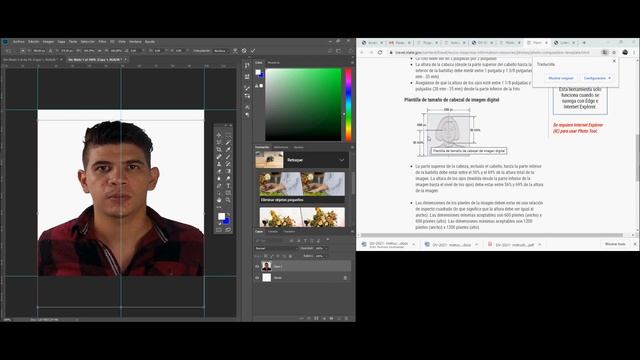Click the rainbow hue slider in Color panel
Image resolution: width=640 pixels, height=360 pixels.
(x=348, y=104)
